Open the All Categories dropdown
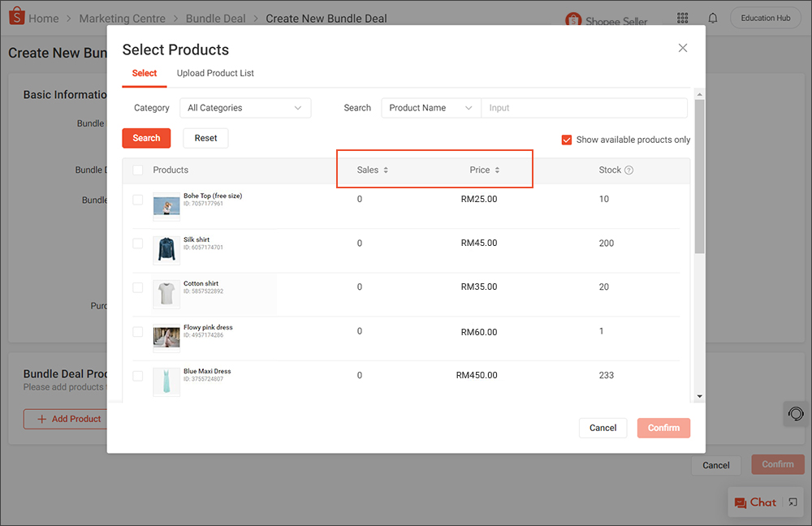The width and height of the screenshot is (812, 526). click(x=244, y=107)
